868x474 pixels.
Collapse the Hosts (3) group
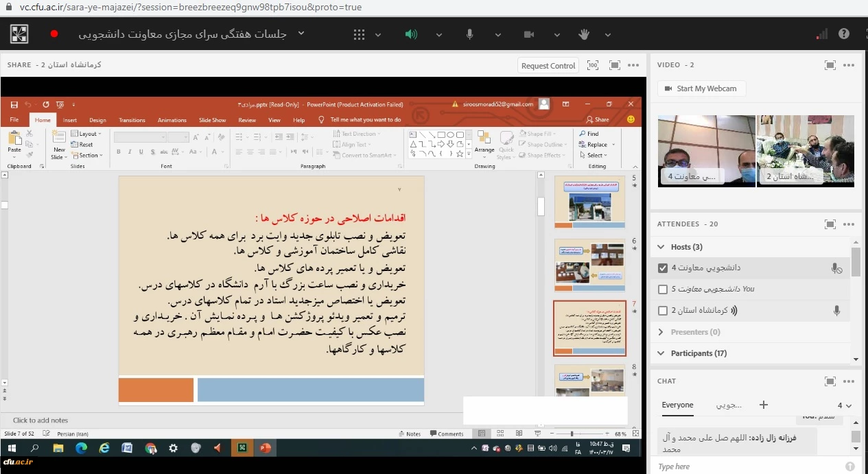click(661, 247)
